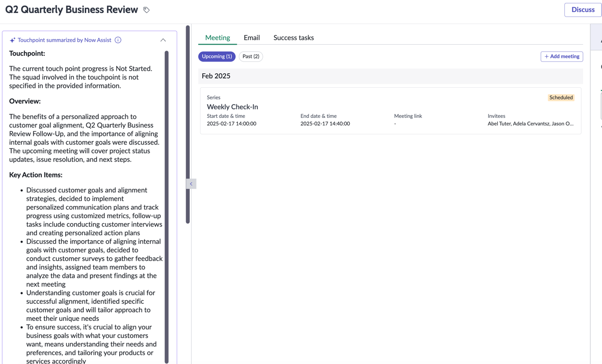Click the Add meeting button
The height and width of the screenshot is (364, 602).
click(562, 57)
